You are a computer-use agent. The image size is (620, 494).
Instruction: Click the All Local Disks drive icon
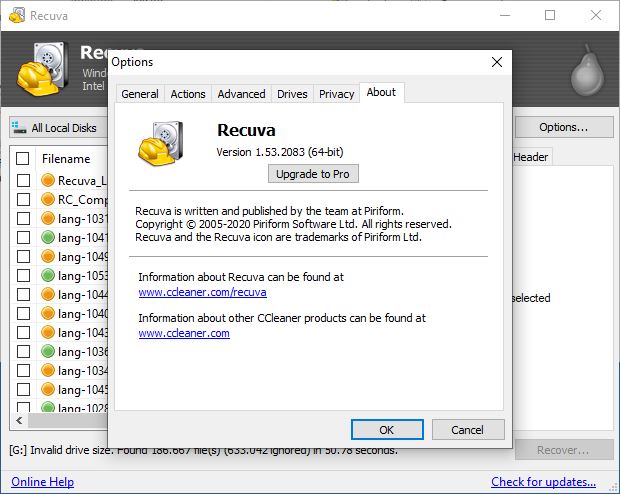point(19,127)
